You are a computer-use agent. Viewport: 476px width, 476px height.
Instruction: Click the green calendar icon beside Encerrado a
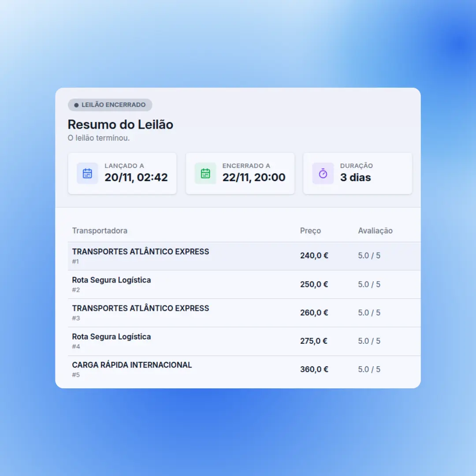coord(205,173)
